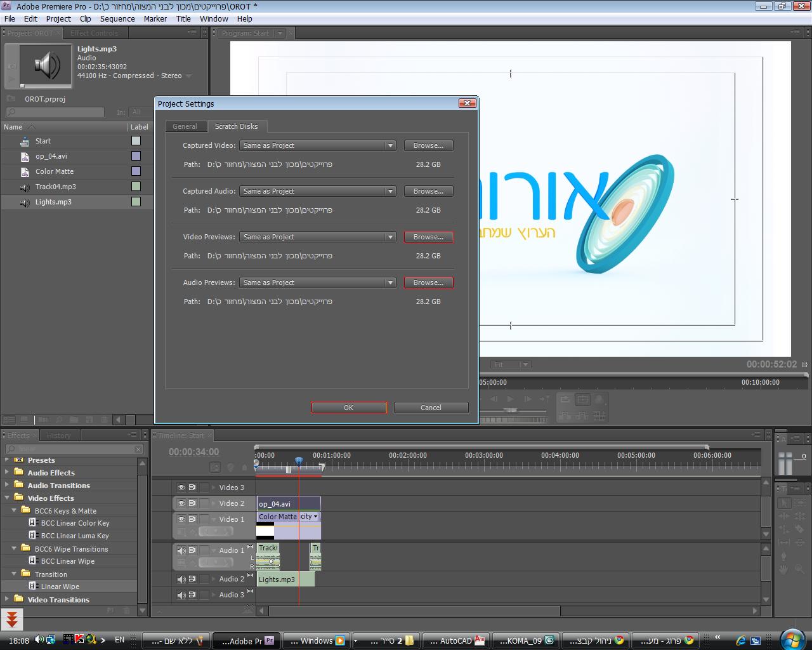Click Browse for Captured Audio
The height and width of the screenshot is (650, 812).
[x=429, y=191]
